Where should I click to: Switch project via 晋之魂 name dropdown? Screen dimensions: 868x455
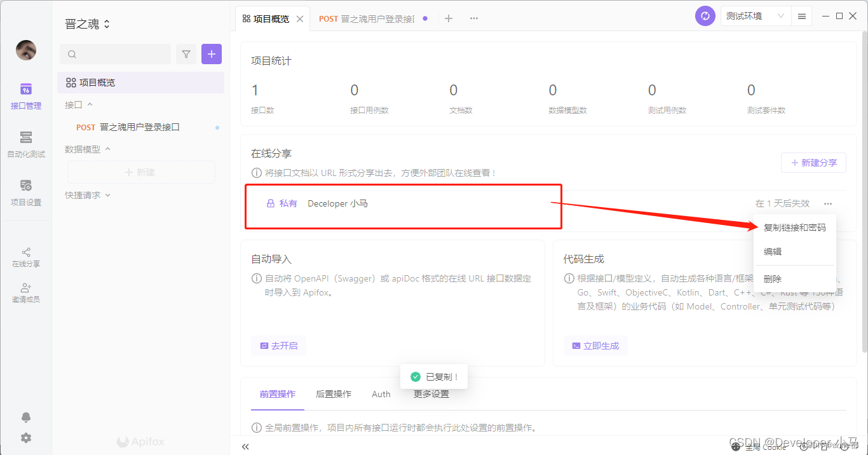(88, 24)
